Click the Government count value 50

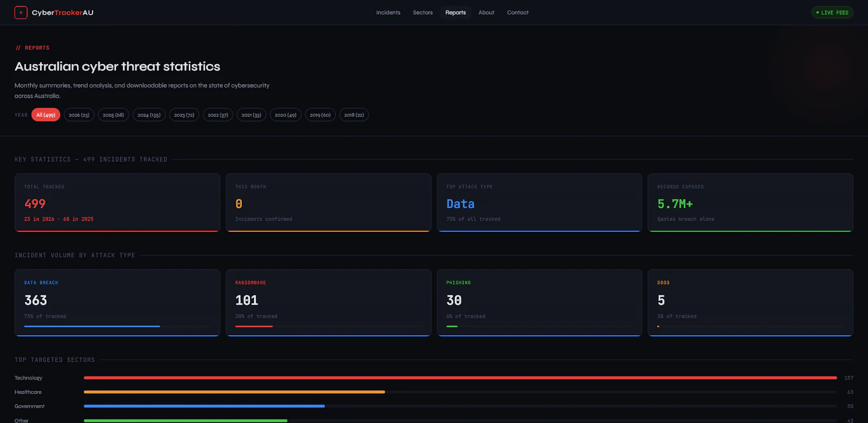pos(850,406)
